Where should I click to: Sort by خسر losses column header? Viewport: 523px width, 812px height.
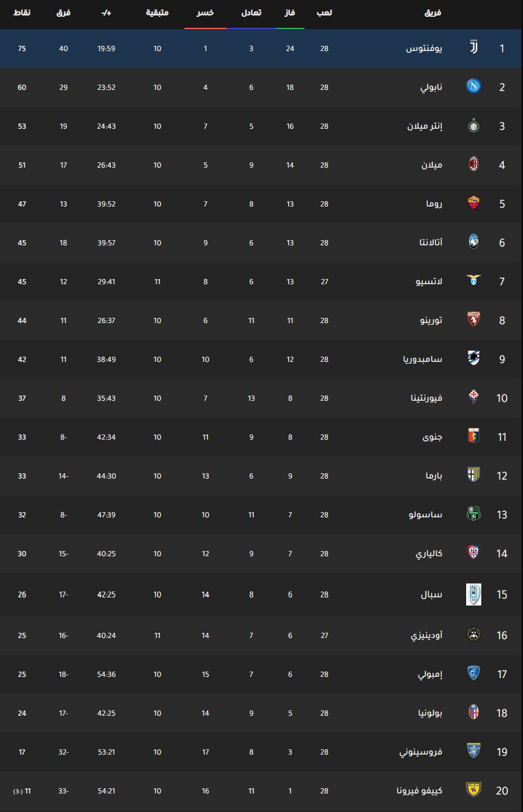[205, 13]
